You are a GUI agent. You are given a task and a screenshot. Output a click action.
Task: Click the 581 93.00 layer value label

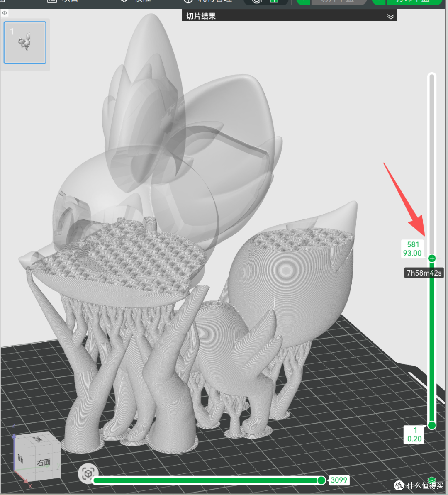coord(412,249)
